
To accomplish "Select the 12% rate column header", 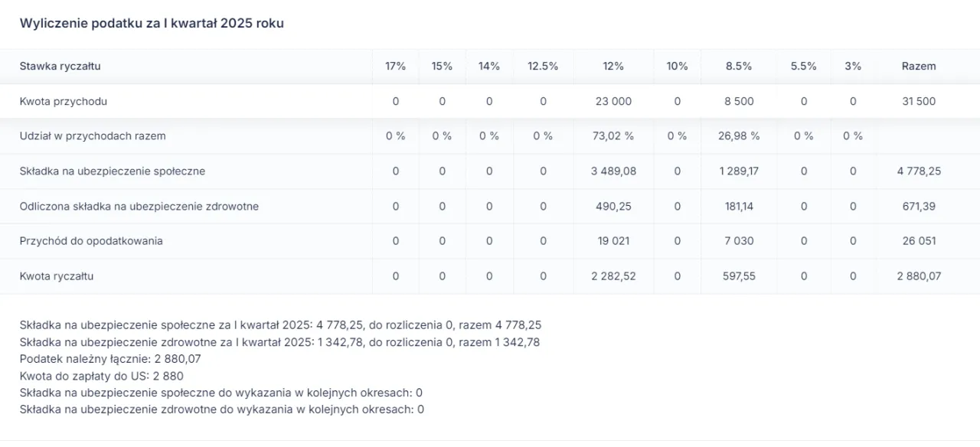I will tap(612, 66).
